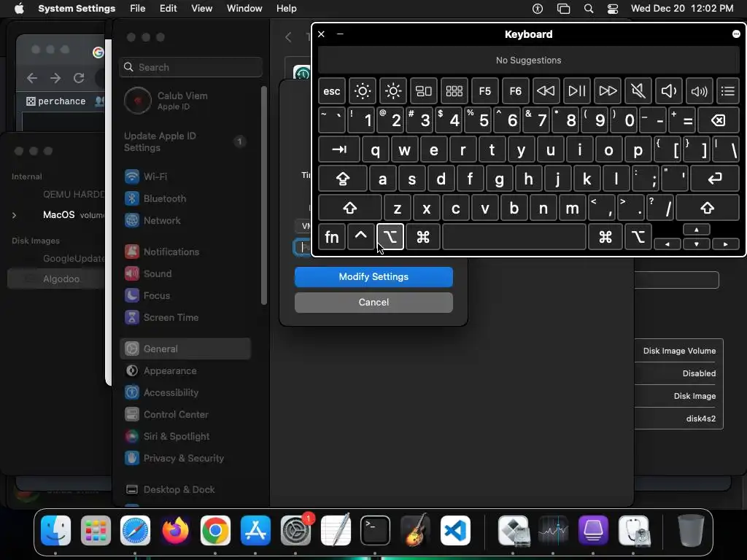The height and width of the screenshot is (560, 747).
Task: Open the File menu
Action: click(x=137, y=9)
